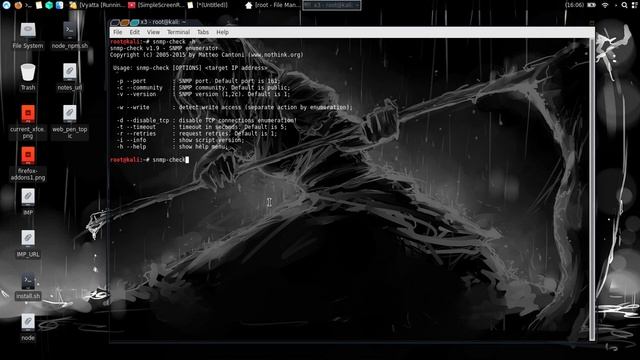
Task: Open the IMP desktop file
Action: click(28, 202)
